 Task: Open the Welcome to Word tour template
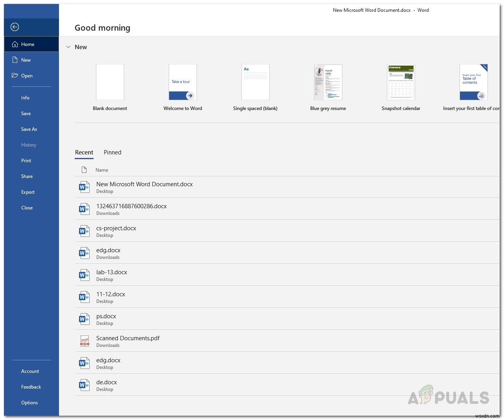click(x=183, y=82)
